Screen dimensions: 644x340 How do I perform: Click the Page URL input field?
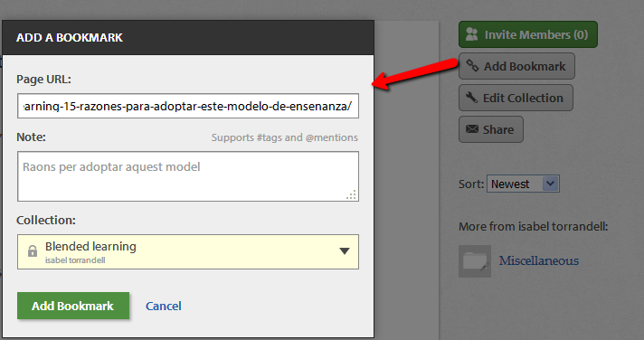point(188,106)
